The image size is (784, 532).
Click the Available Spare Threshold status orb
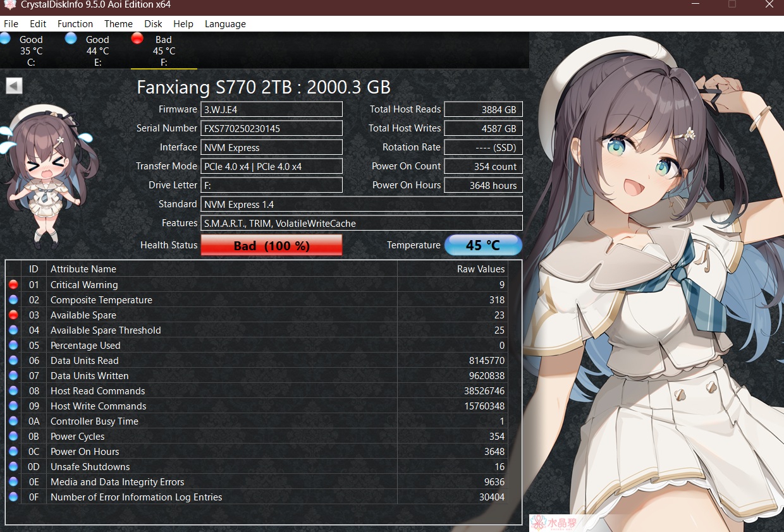(13, 330)
